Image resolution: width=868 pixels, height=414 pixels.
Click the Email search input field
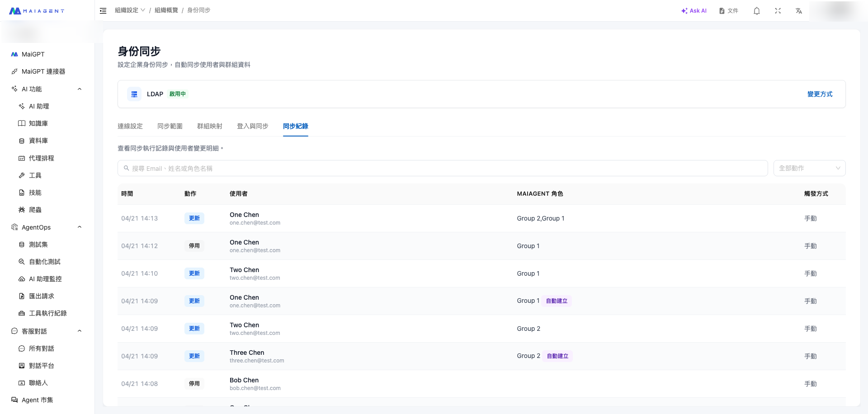[x=443, y=168]
